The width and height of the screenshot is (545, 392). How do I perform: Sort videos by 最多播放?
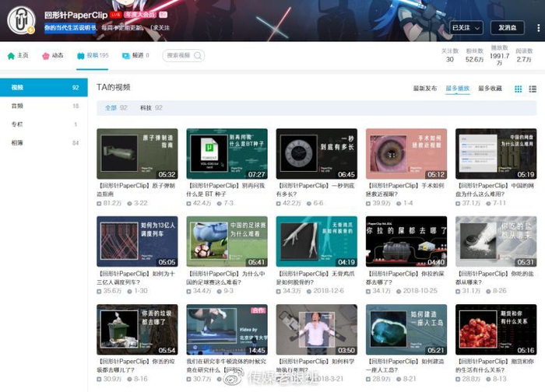click(x=457, y=89)
